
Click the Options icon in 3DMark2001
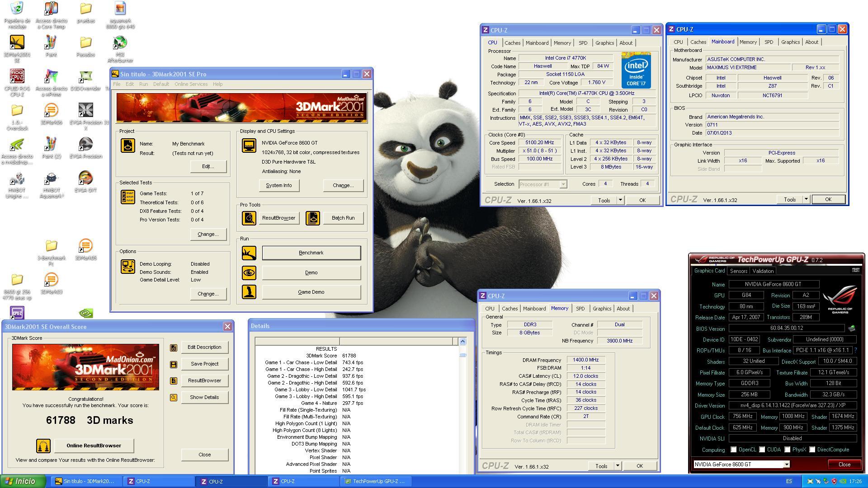click(128, 267)
